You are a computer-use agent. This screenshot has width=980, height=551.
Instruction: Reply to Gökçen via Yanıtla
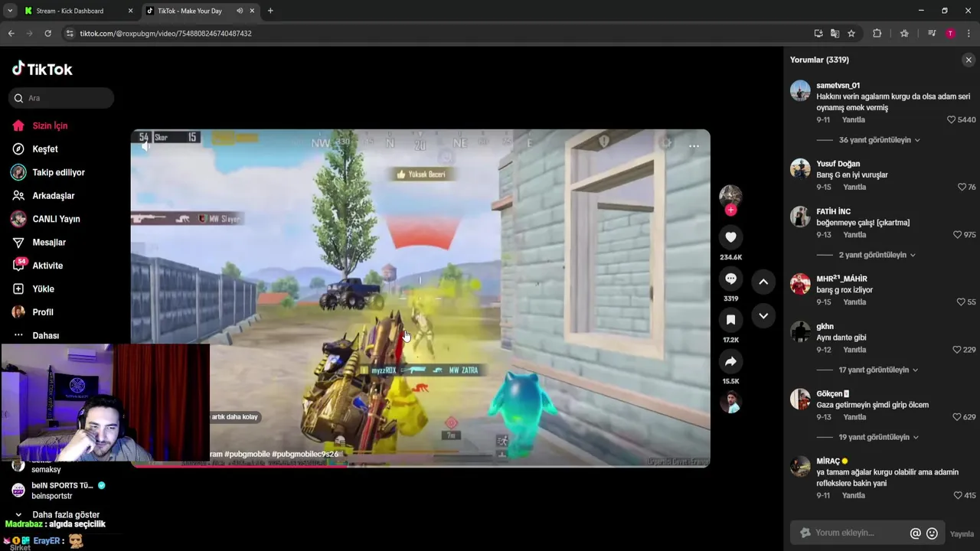click(x=854, y=417)
